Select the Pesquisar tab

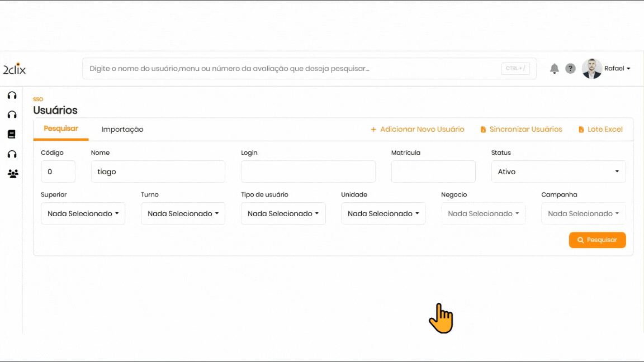click(x=61, y=128)
